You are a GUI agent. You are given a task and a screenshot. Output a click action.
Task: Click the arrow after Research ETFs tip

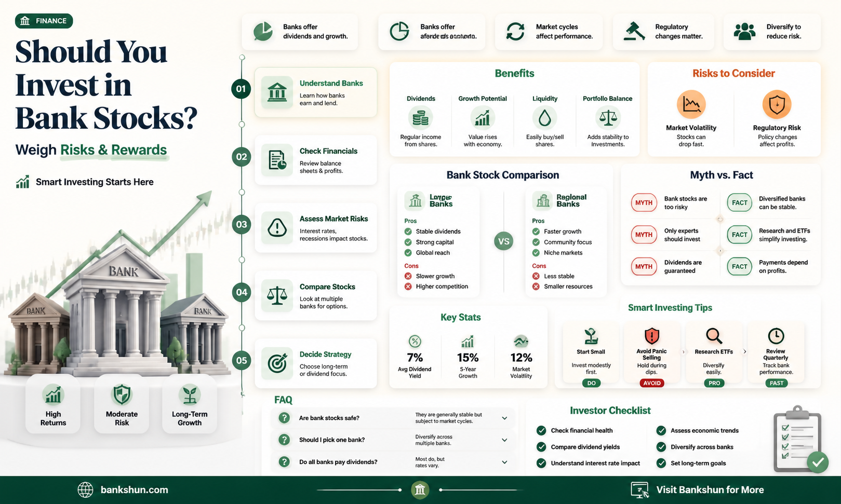coord(744,351)
